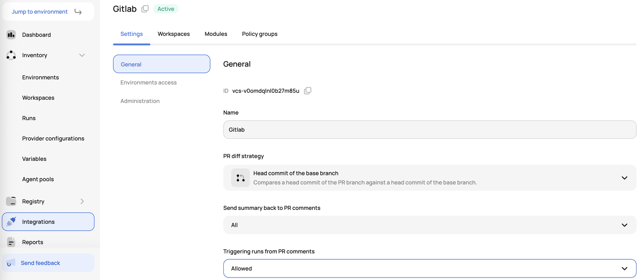
Task: Open Triggering runs from PR comments dropdown
Action: [429, 268]
